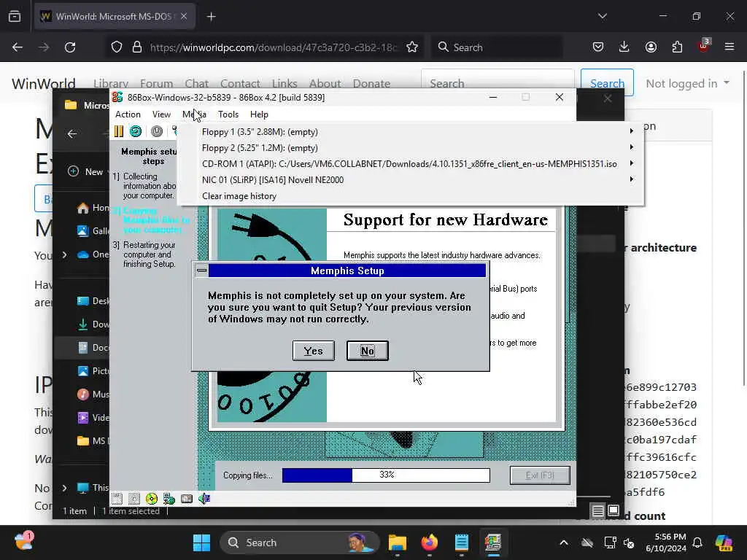The image size is (747, 560).
Task: Open the Action menu in 86Box
Action: (x=128, y=114)
